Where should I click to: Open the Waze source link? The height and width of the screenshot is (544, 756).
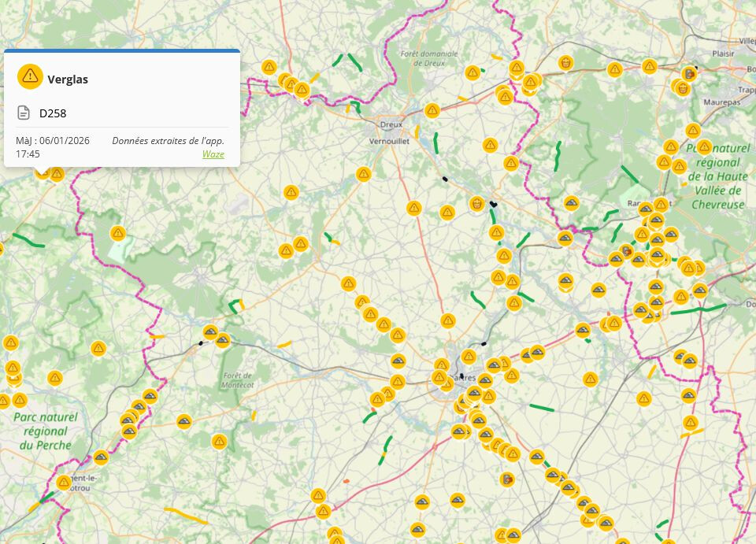click(213, 154)
